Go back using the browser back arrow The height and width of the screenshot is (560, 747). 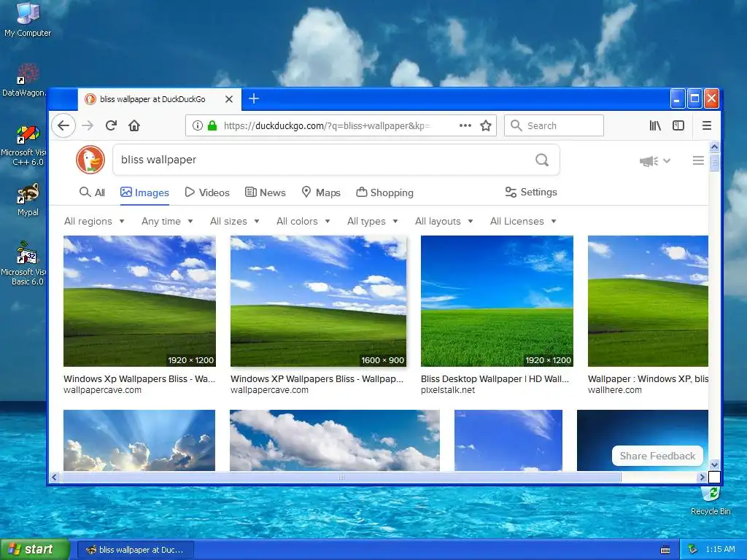pyautogui.click(x=63, y=125)
